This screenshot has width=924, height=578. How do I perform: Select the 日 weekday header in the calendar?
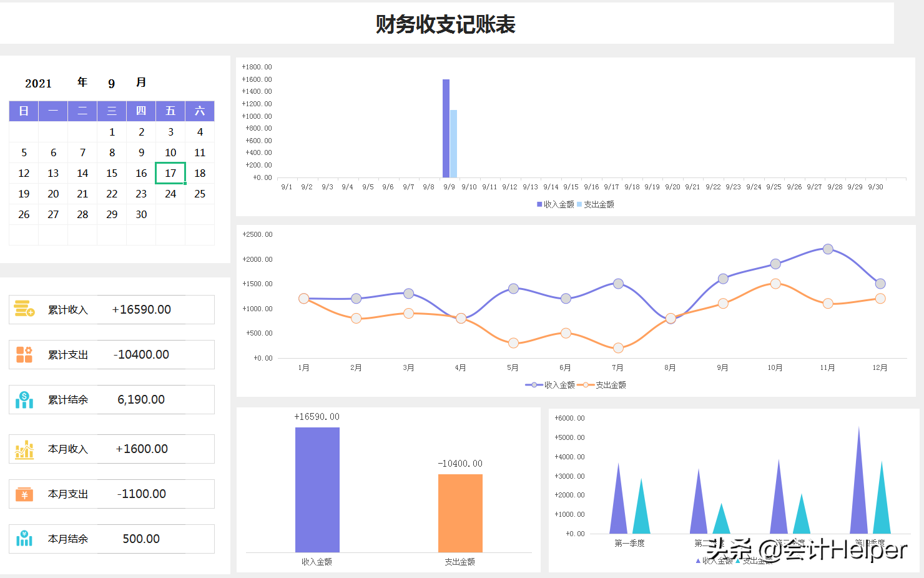click(x=23, y=111)
